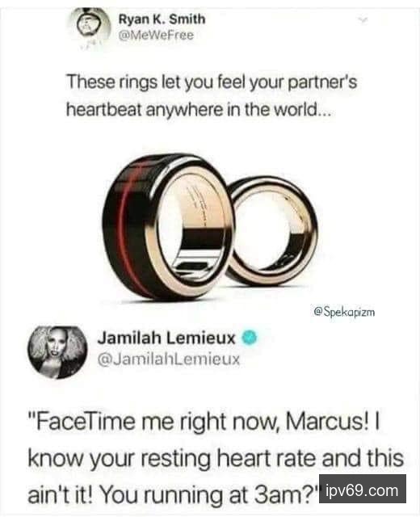Screen dimensions: 420x517
Task: Open the @MeWeFree handle
Action: [x=156, y=36]
